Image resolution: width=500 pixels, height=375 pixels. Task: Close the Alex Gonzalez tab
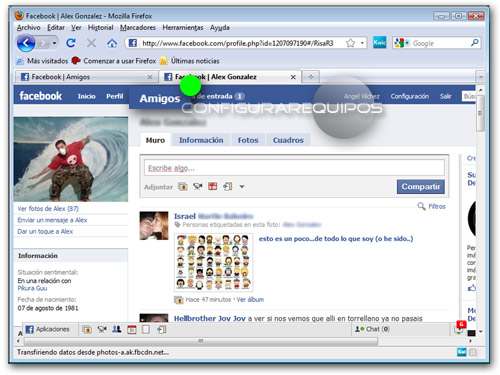tap(293, 77)
